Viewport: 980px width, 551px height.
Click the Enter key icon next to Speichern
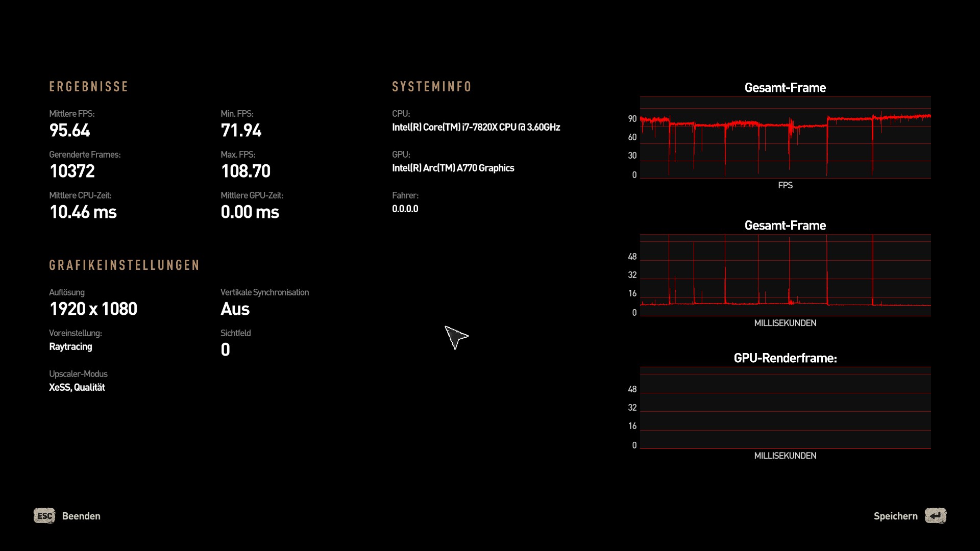[935, 516]
